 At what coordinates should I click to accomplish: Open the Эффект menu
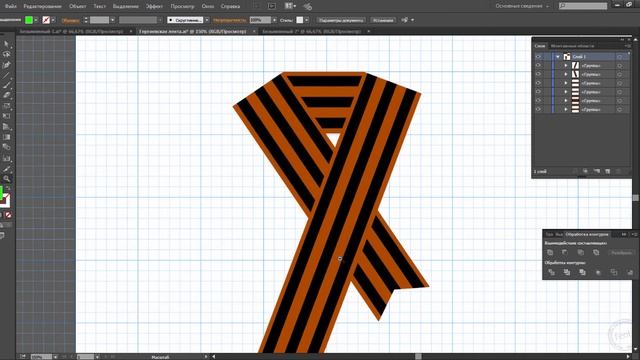click(154, 6)
